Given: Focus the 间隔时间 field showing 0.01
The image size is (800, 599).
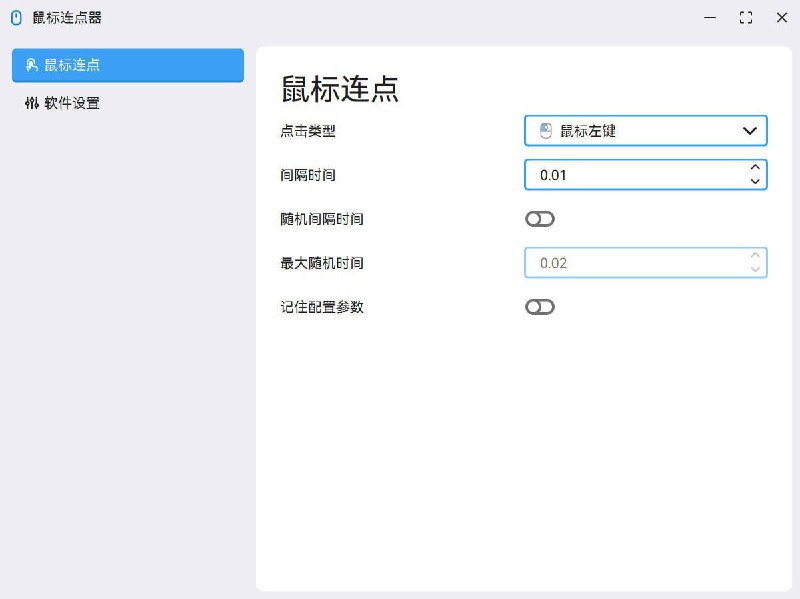Looking at the screenshot, I should pos(645,175).
